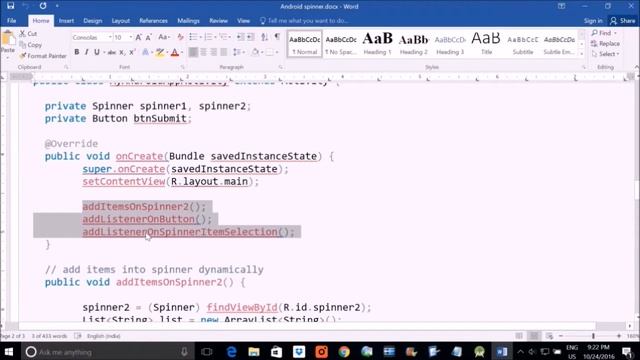Apply superscript formatting

132,52
